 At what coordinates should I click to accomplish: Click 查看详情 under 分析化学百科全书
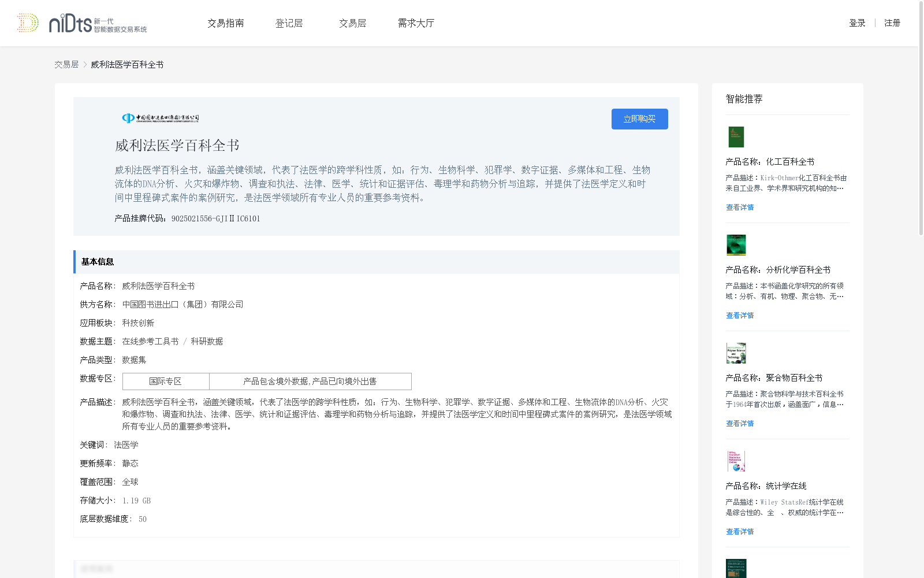pyautogui.click(x=740, y=316)
